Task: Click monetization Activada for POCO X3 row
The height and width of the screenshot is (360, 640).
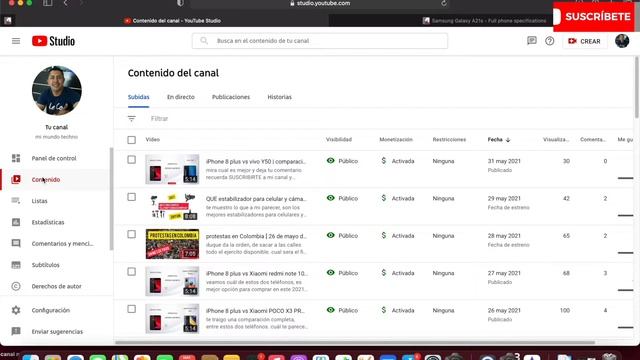Action: pos(403,311)
